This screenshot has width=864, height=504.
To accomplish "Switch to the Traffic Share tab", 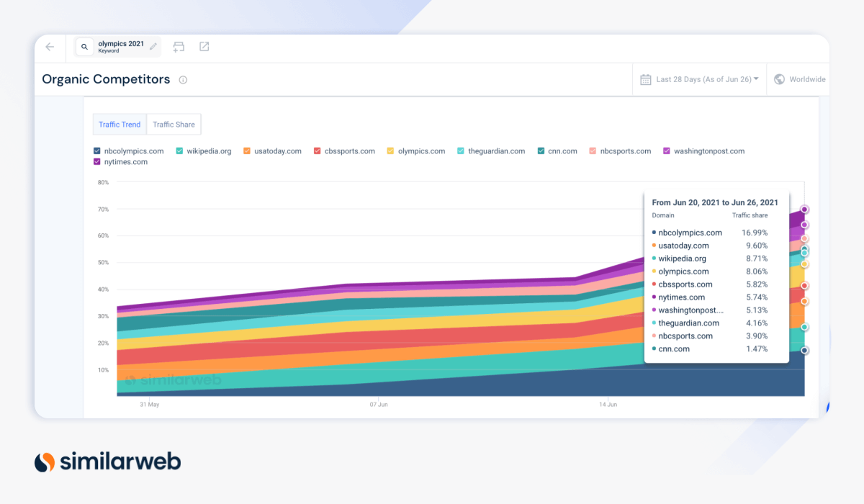I will (x=174, y=125).
